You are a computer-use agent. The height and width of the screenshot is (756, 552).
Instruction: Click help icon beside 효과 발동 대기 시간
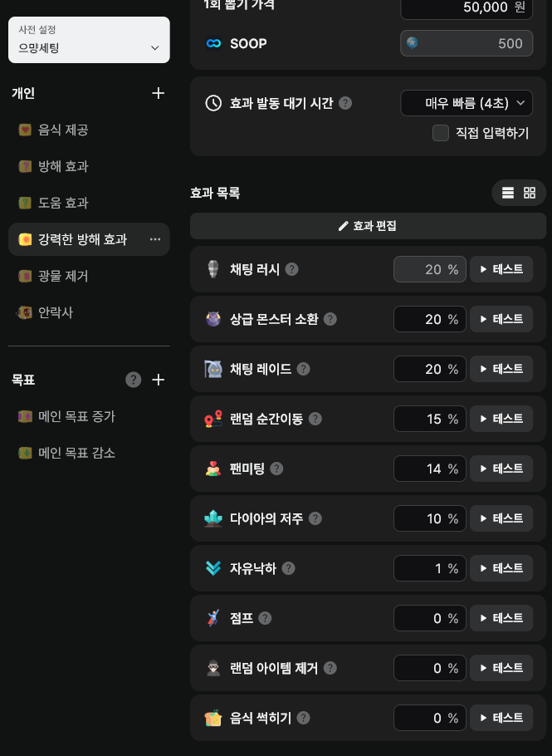tap(345, 103)
